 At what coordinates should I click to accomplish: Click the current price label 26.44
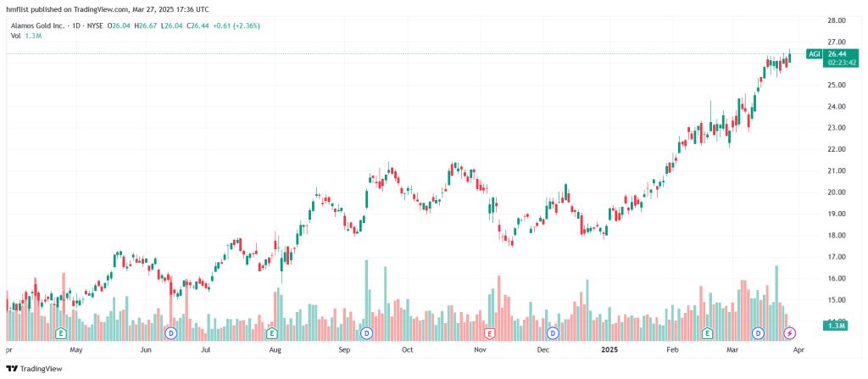[x=838, y=54]
